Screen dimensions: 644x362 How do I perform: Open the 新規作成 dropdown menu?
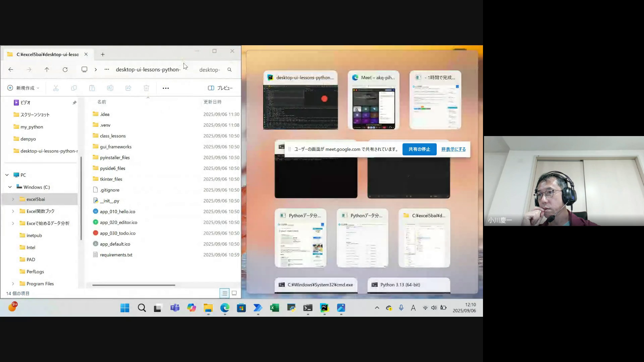[23, 88]
